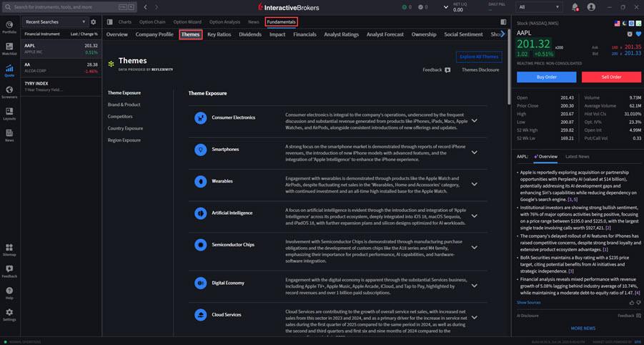Select the 7YRY INDEX row
Screen dimensions: 644x345
61,87
